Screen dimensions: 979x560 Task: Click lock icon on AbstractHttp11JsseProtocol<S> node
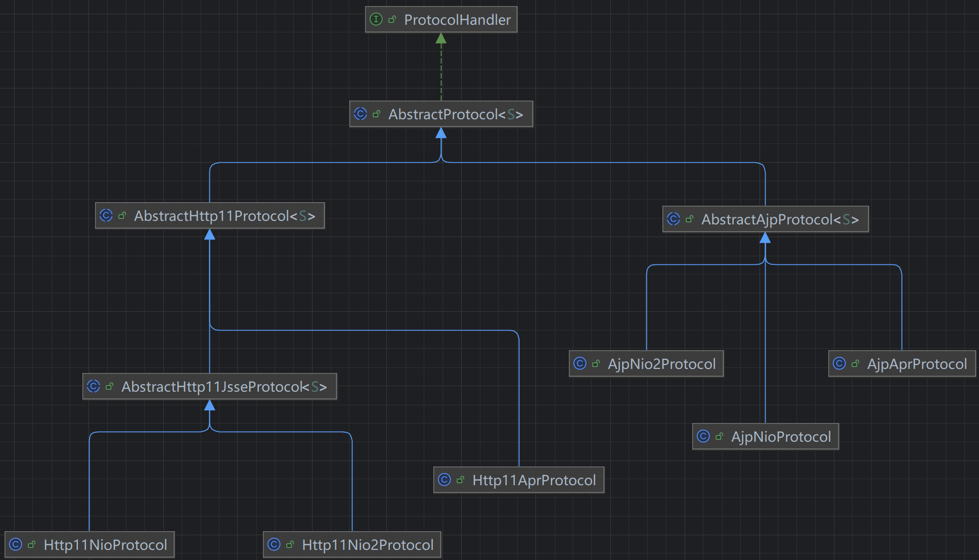point(109,387)
